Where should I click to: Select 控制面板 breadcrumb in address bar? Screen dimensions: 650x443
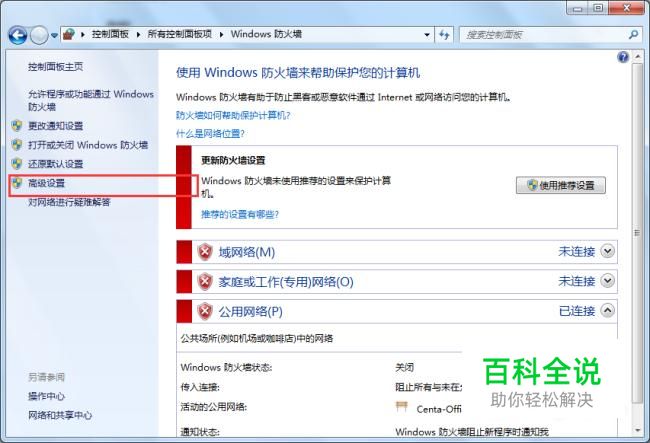(110, 34)
